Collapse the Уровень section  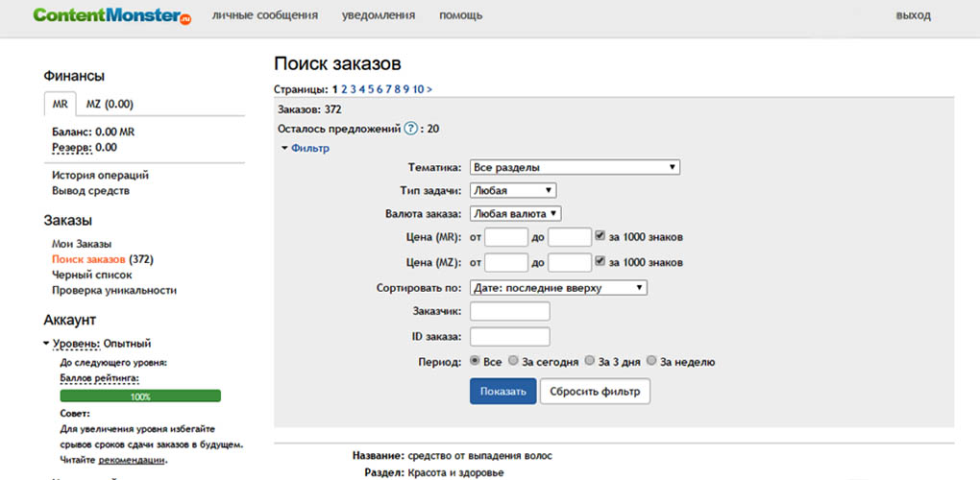pos(47,344)
